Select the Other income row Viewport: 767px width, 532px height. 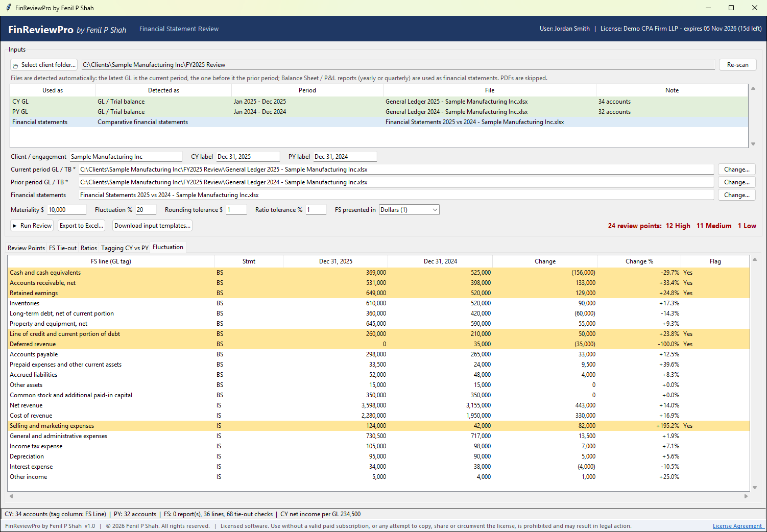coord(378,477)
